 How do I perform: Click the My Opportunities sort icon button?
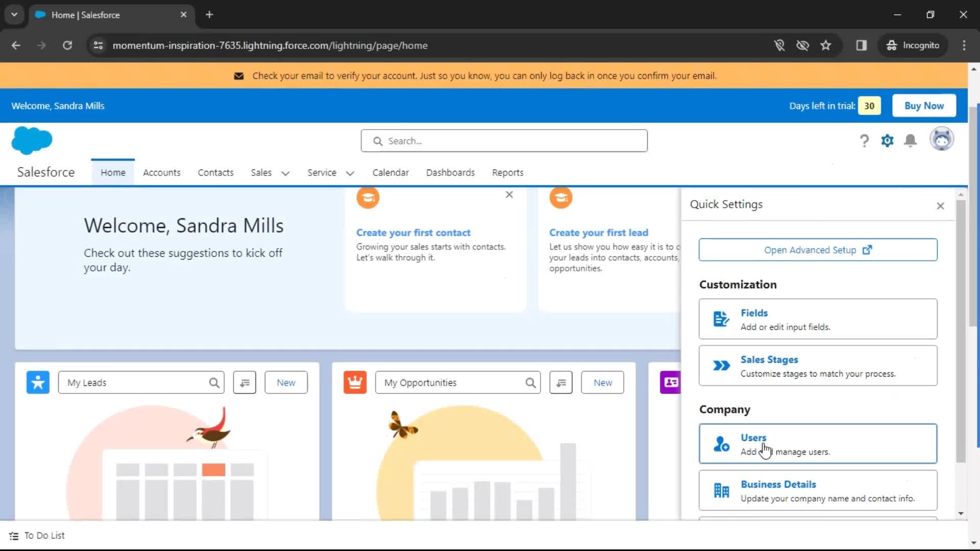click(561, 383)
